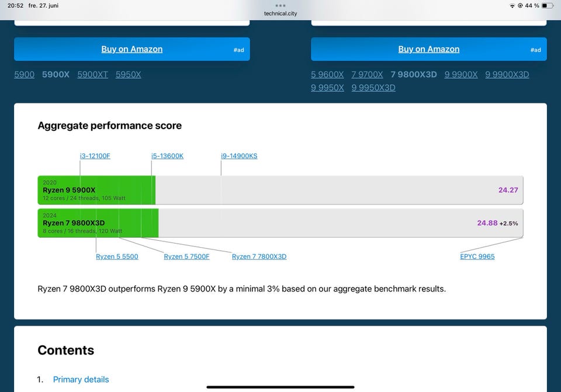Viewport: 561px width, 392px height.
Task: Click the Aggregate performance score heading
Action: tap(109, 126)
